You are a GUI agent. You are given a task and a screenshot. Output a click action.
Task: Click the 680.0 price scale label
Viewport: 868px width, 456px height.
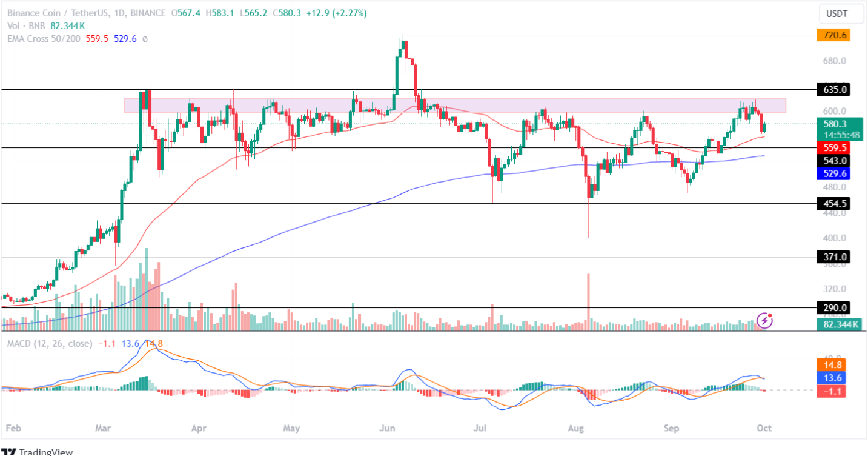(x=833, y=61)
